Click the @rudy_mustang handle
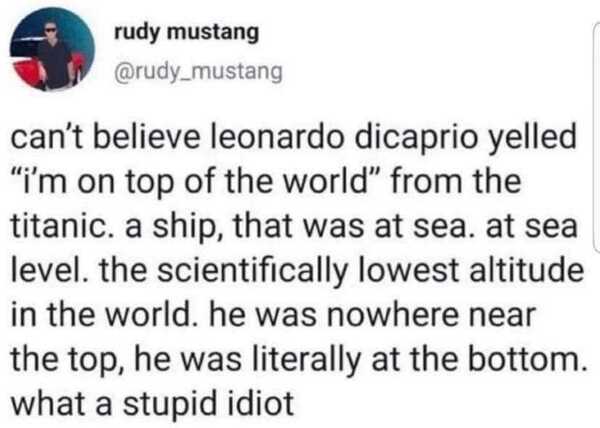600x428 pixels. [x=198, y=71]
